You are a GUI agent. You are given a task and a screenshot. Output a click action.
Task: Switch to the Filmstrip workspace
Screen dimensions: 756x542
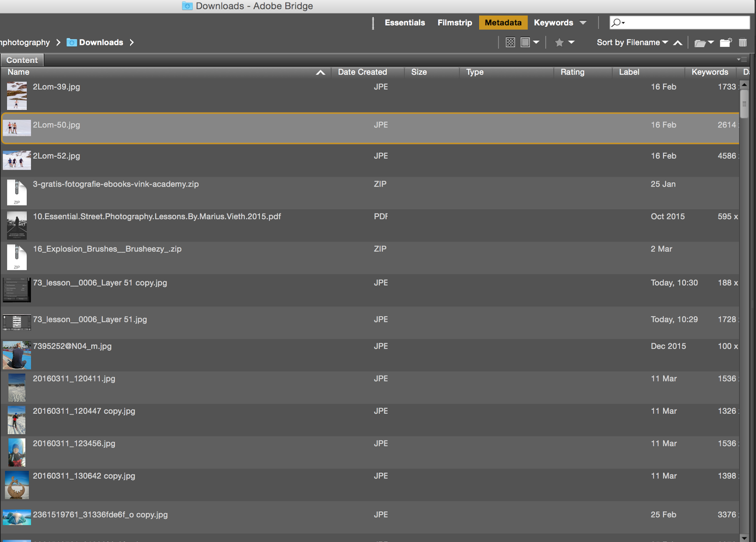[x=454, y=22]
